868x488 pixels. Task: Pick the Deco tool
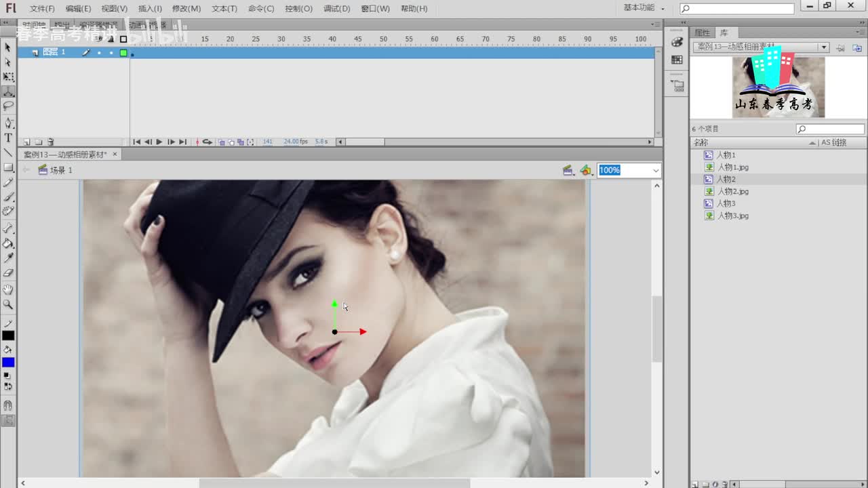[8, 211]
